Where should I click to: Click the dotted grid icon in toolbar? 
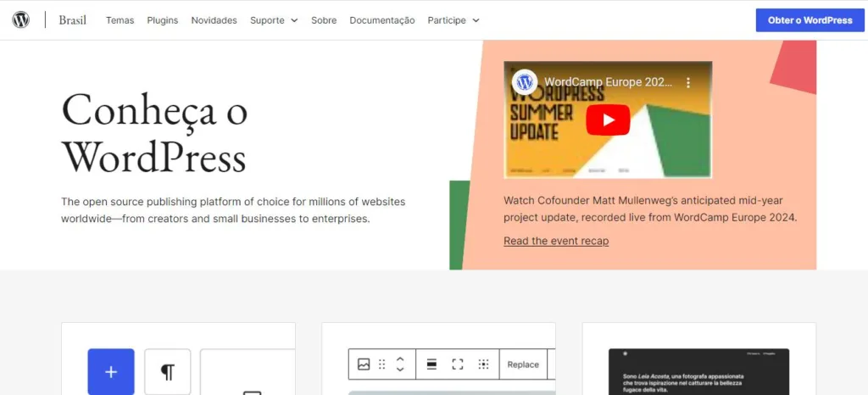[x=483, y=364]
